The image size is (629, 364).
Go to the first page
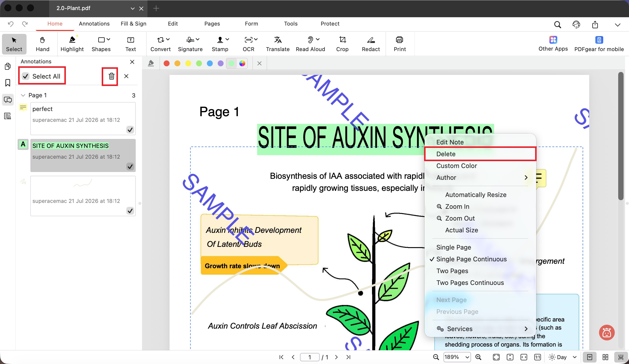[x=281, y=357]
